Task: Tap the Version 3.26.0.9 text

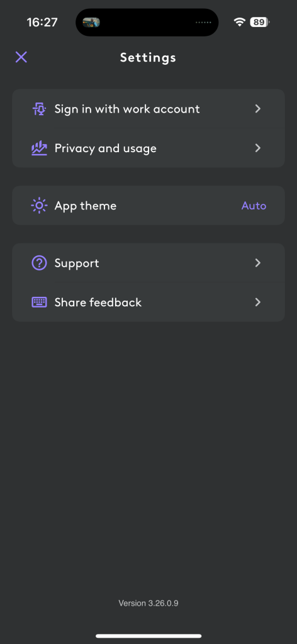Action: tap(148, 603)
